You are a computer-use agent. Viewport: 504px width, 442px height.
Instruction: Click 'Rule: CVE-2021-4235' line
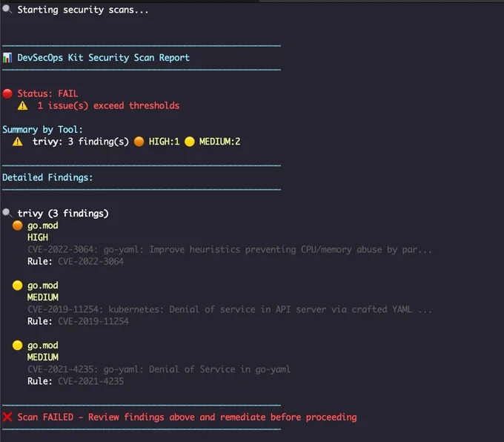click(76, 381)
